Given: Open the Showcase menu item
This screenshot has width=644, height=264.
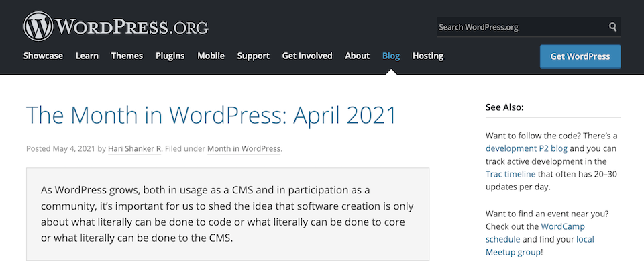Looking at the screenshot, I should click(x=43, y=56).
